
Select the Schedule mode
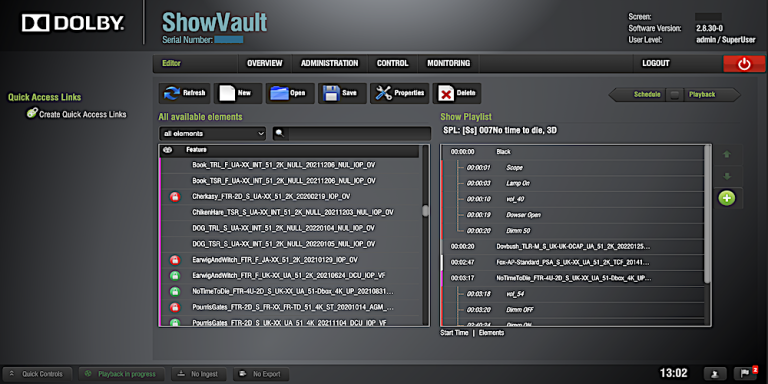click(x=647, y=95)
